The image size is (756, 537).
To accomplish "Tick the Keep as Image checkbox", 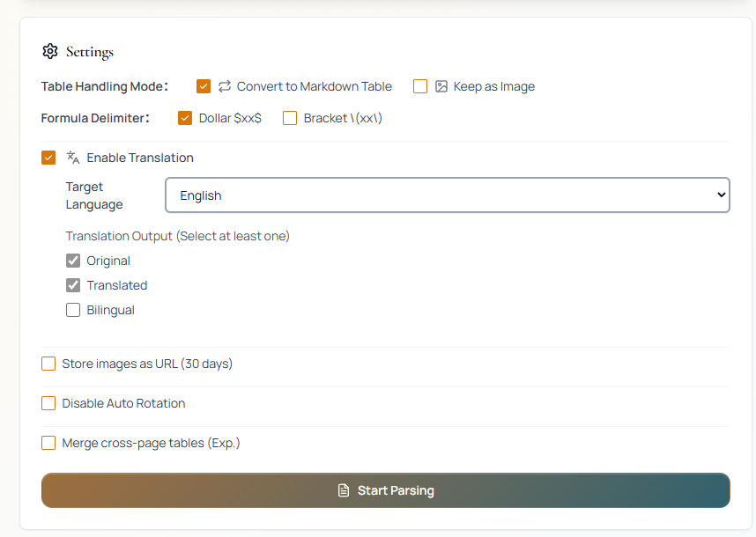I will pyautogui.click(x=420, y=86).
